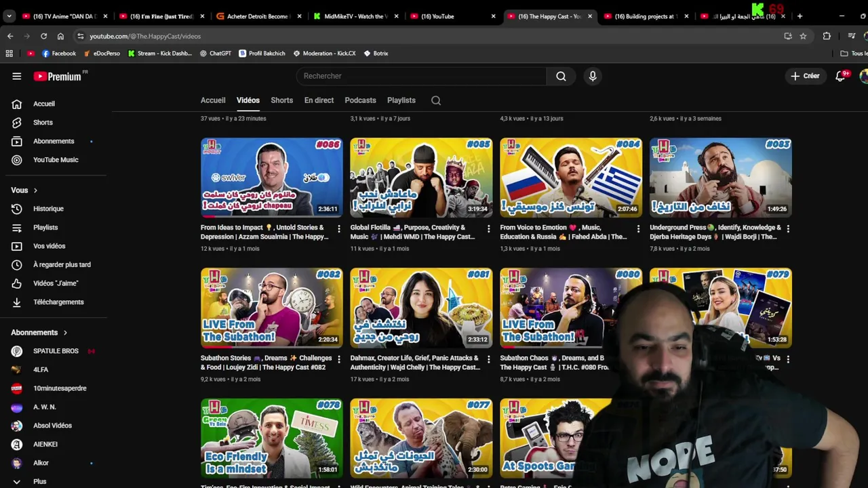Expand subscriptions list with Plus
868x488 pixels.
tap(39, 481)
